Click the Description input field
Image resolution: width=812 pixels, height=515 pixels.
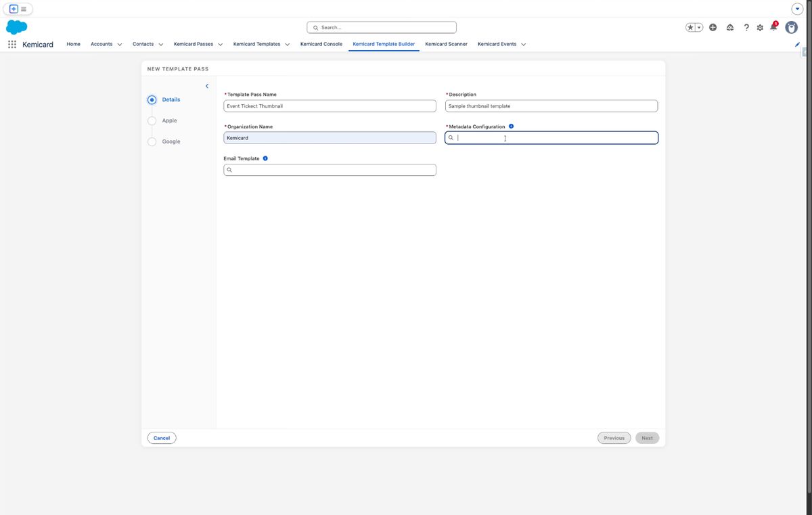pos(551,106)
